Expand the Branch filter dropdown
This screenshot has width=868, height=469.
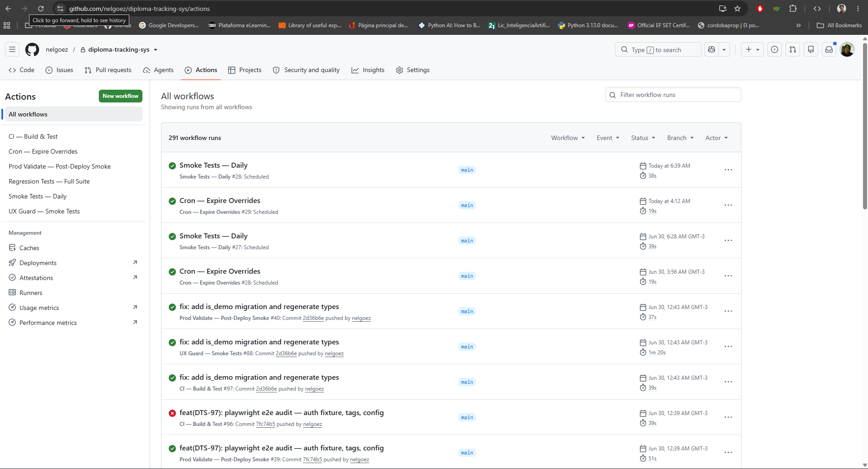[680, 138]
